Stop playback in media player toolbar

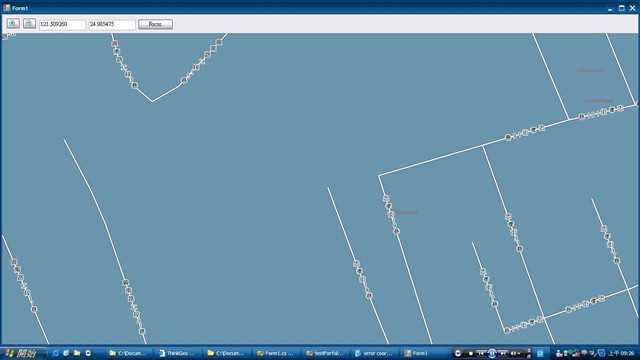(x=471, y=353)
